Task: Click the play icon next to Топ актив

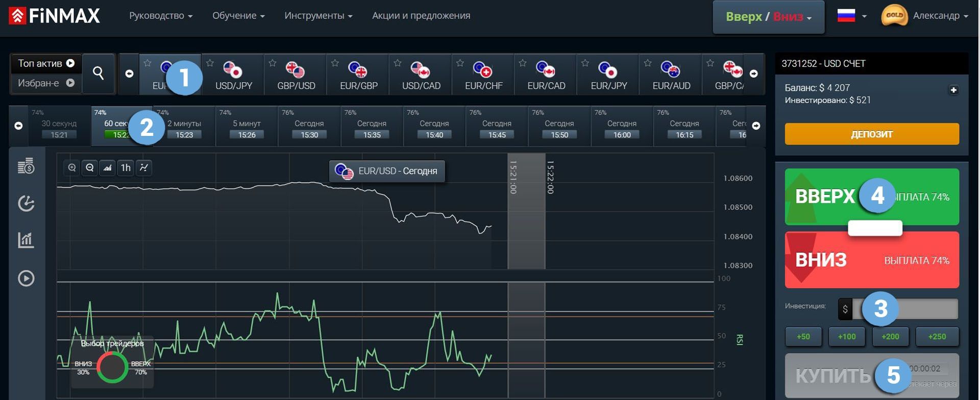Action: coord(70,63)
